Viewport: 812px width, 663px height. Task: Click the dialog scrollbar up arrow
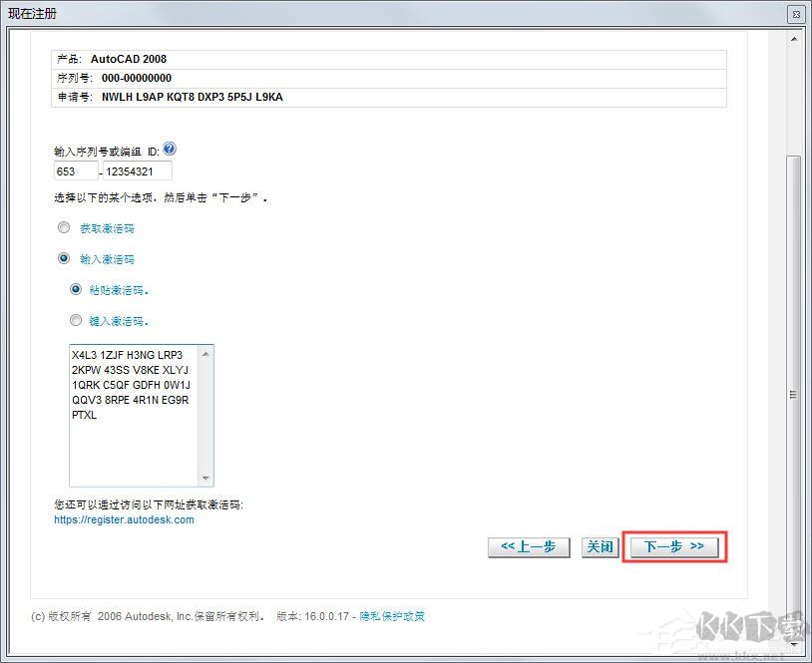795,38
